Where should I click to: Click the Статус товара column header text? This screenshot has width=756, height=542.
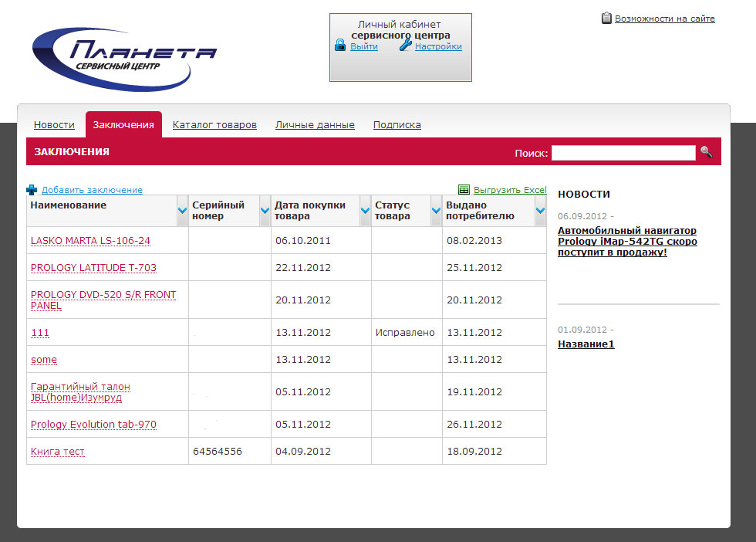(x=393, y=211)
